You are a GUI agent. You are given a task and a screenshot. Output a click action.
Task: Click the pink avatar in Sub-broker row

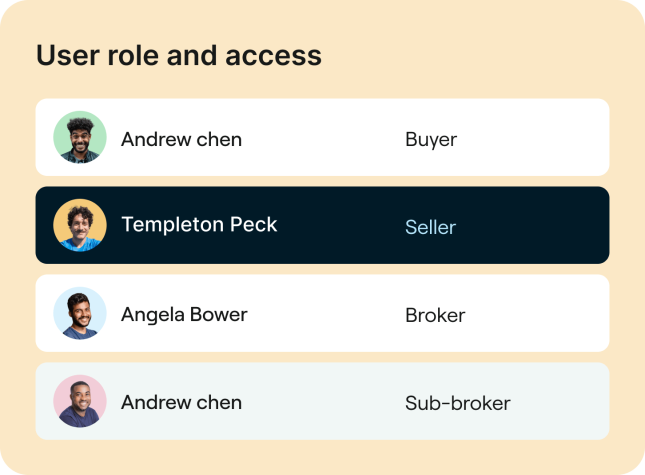click(x=80, y=401)
